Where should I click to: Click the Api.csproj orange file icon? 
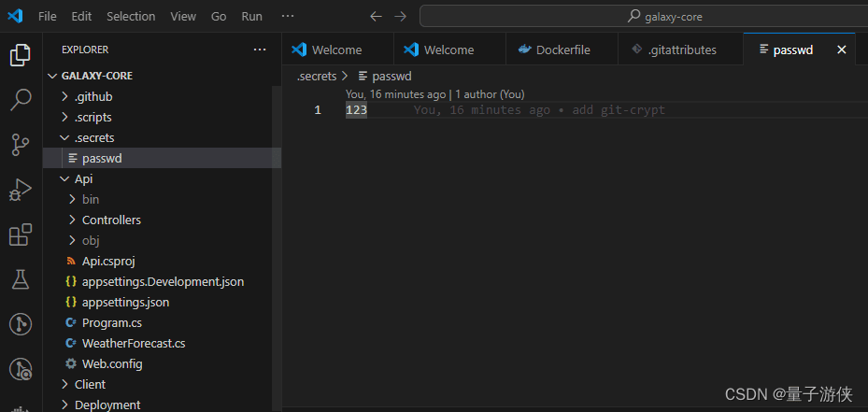(x=71, y=262)
